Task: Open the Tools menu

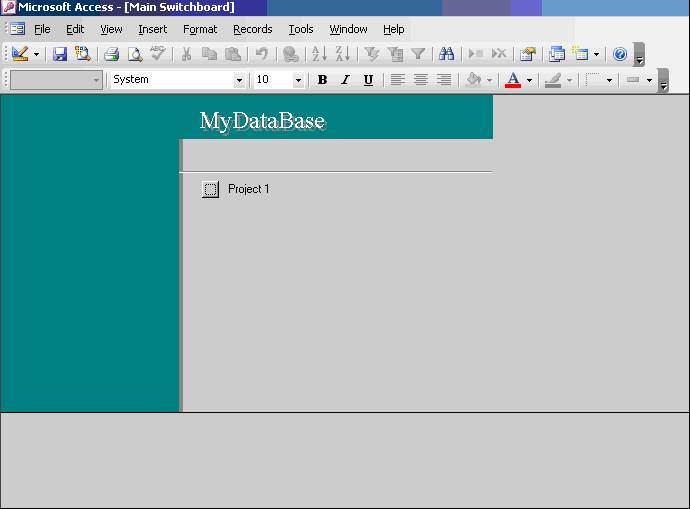Action: pyautogui.click(x=301, y=29)
